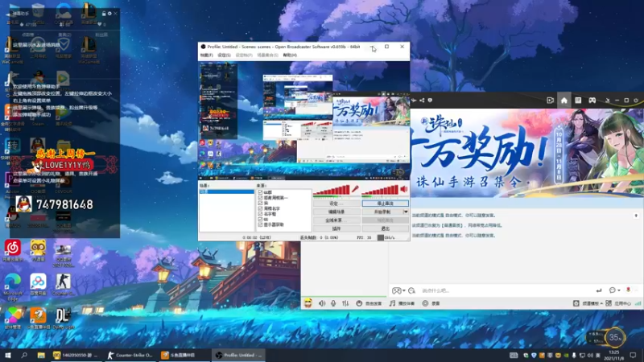
Task: Open 应用中心 app center in YY
Action: point(618,303)
